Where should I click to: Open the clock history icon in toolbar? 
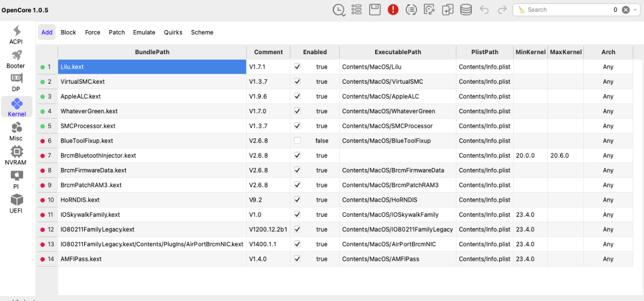339,10
